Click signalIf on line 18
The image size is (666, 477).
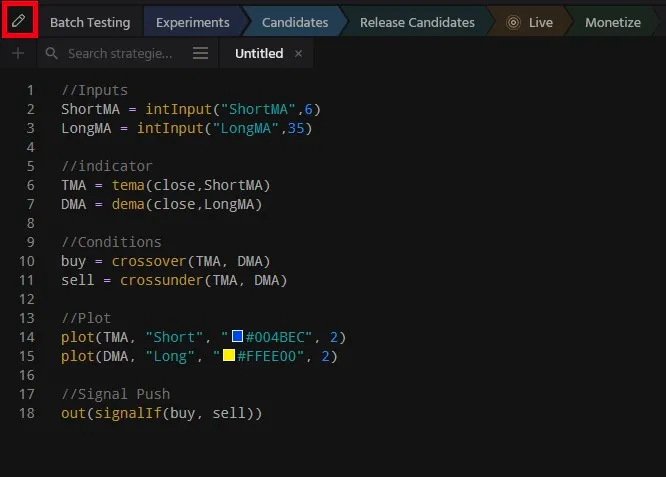click(128, 413)
